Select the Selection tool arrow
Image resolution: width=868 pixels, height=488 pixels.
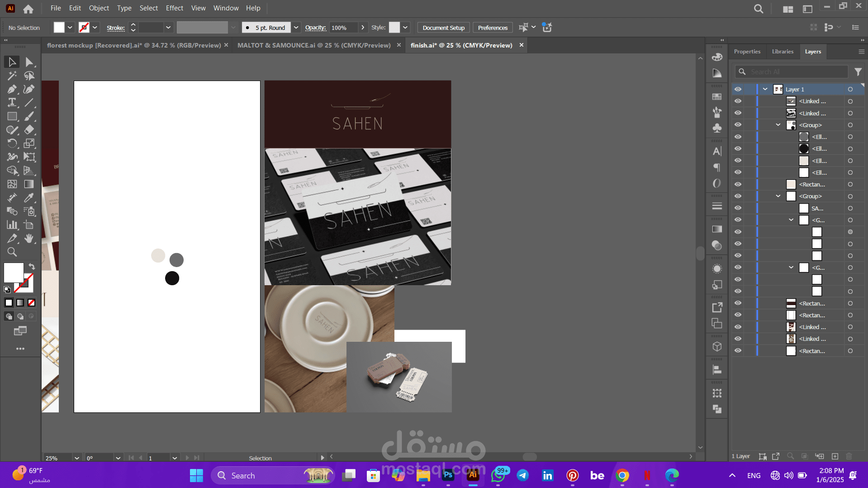tap(12, 62)
